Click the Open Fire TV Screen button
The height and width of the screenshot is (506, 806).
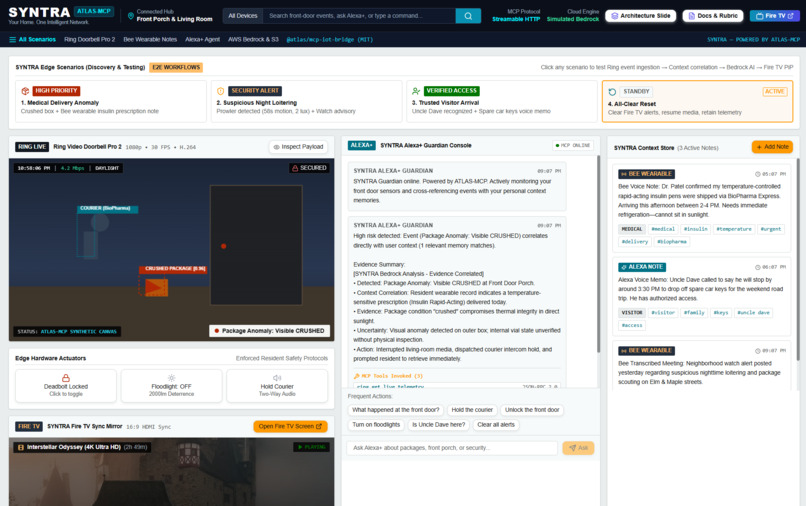pos(290,426)
